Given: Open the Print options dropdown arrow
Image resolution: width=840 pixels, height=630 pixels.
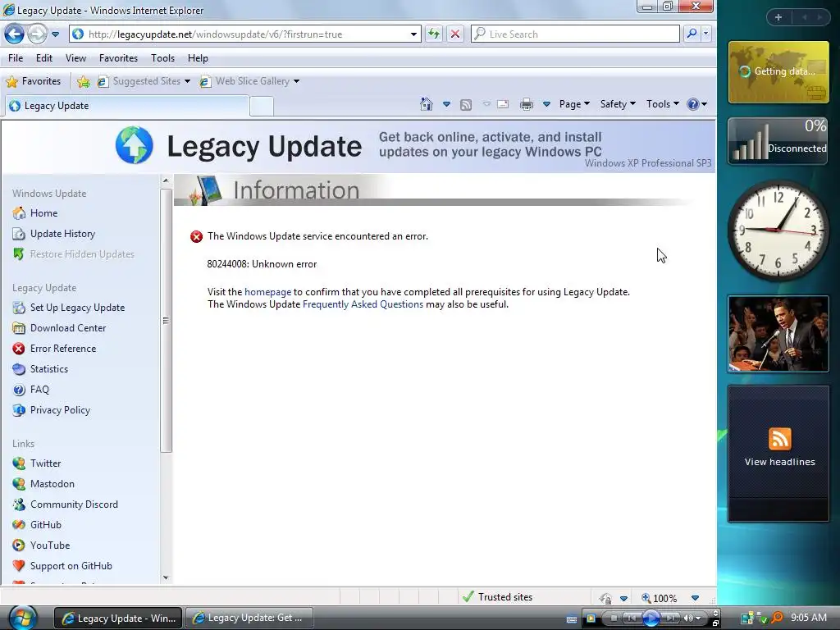Looking at the screenshot, I should point(546,104).
